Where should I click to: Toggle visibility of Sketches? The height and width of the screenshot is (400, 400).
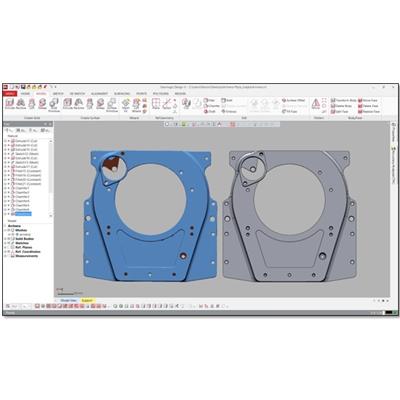point(9,243)
